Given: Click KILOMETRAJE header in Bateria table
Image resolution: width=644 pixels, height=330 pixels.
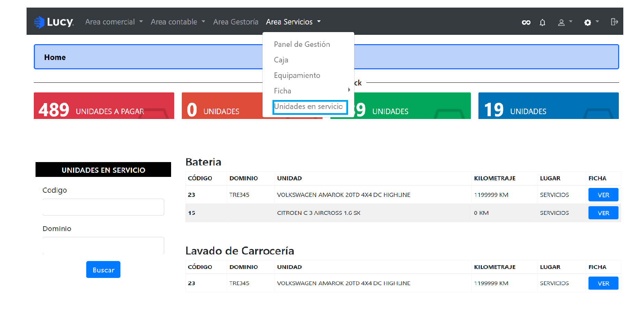Looking at the screenshot, I should (x=495, y=178).
